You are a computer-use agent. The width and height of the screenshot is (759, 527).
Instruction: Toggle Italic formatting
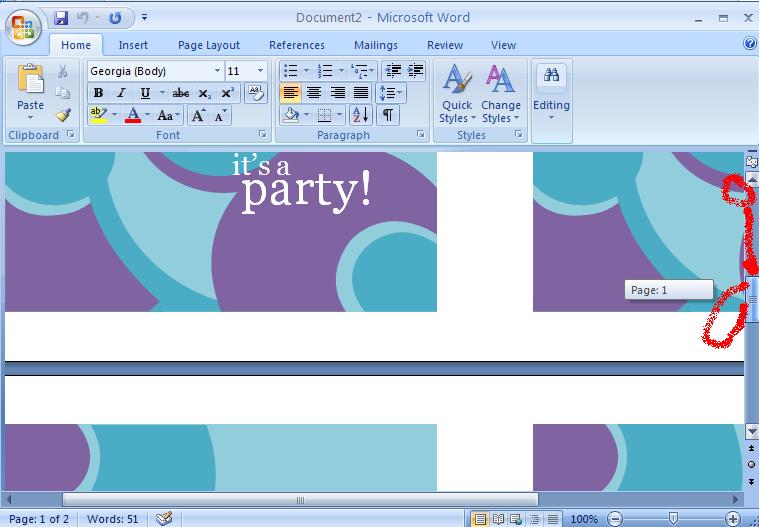[121, 93]
